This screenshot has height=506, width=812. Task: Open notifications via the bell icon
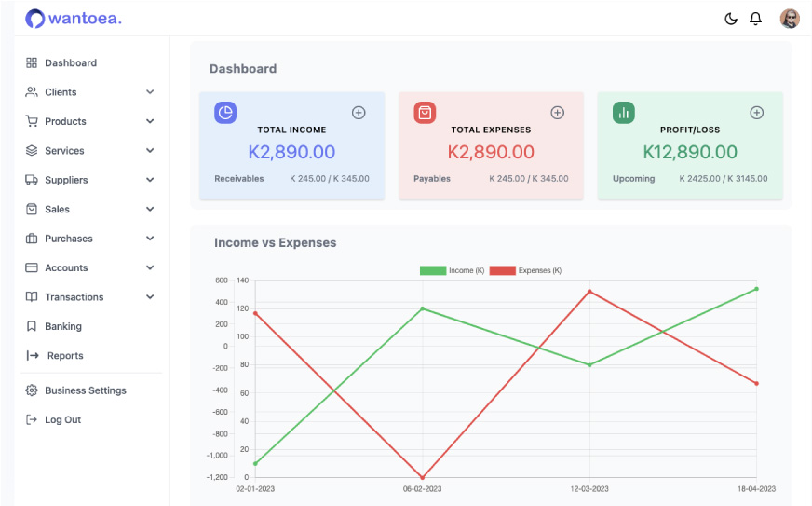[x=756, y=19]
